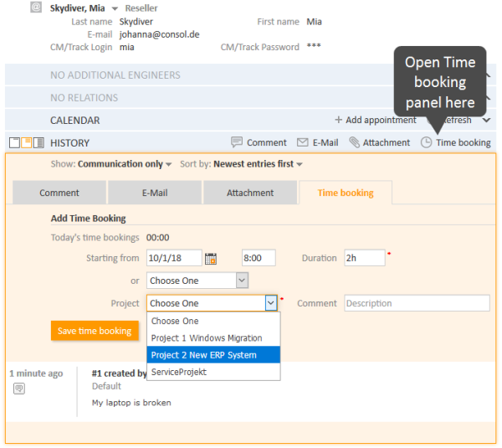Click the start time field showing 8:00
502x448 pixels.
(259, 258)
